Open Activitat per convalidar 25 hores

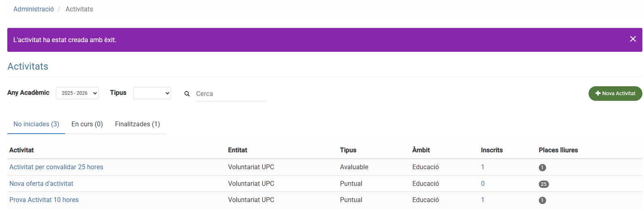[x=56, y=167]
